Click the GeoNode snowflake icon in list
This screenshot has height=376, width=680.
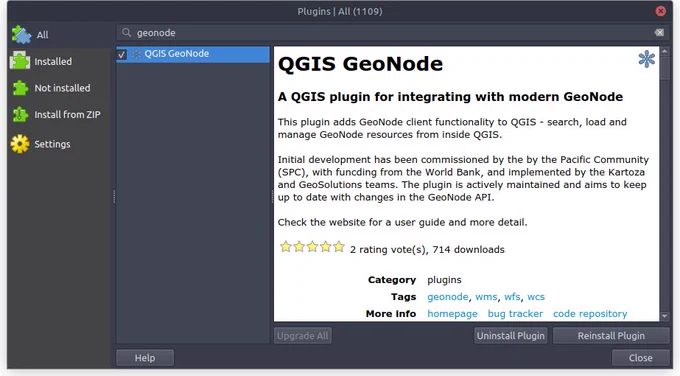[x=136, y=54]
